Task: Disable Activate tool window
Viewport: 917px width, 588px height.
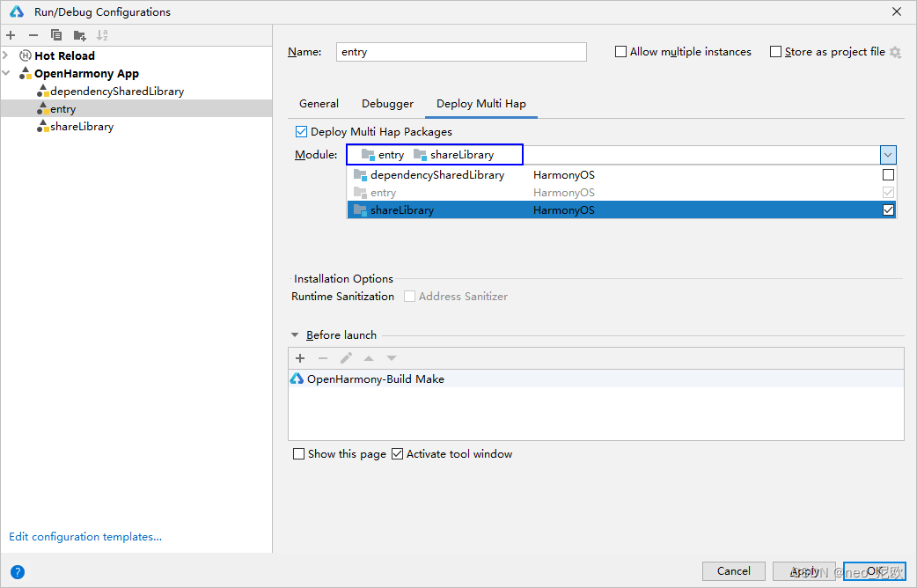Action: pos(397,454)
